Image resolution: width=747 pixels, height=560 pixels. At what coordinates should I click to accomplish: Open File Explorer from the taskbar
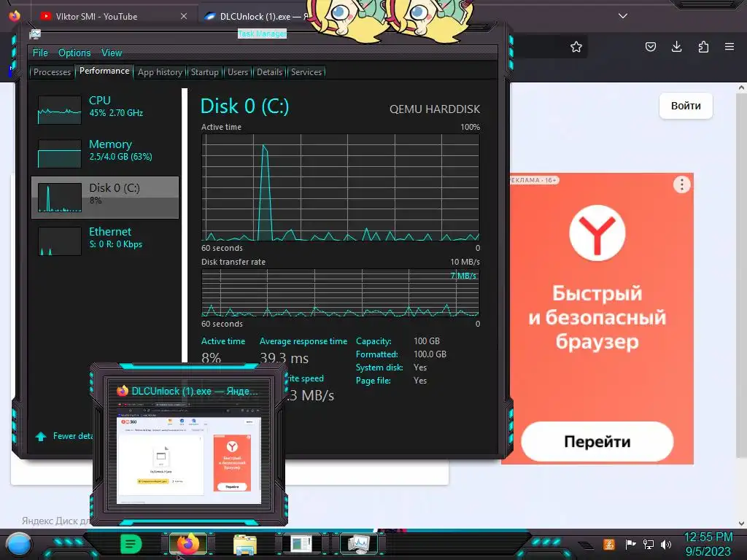(245, 544)
